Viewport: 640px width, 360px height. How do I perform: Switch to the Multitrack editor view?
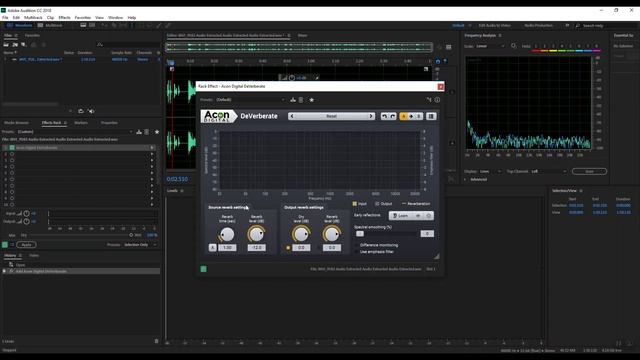[50, 25]
